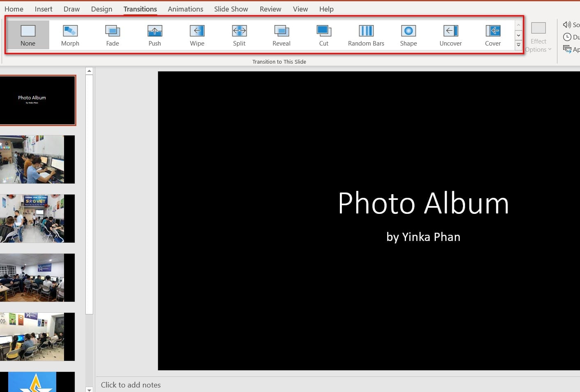The image size is (580, 392).
Task: Click the Duration clock icon
Action: 567,37
